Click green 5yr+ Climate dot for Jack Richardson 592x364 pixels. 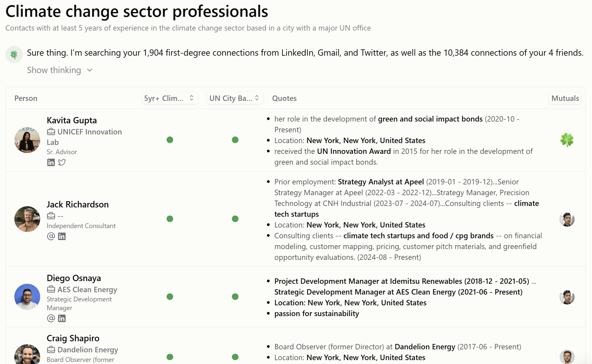pyautogui.click(x=170, y=219)
